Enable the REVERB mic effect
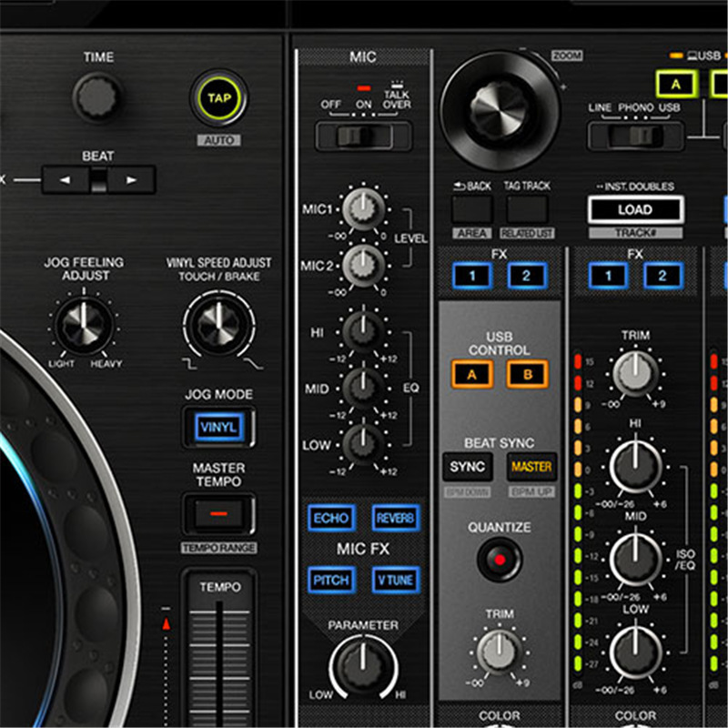Screen dimensions: 728x728 pos(396,518)
